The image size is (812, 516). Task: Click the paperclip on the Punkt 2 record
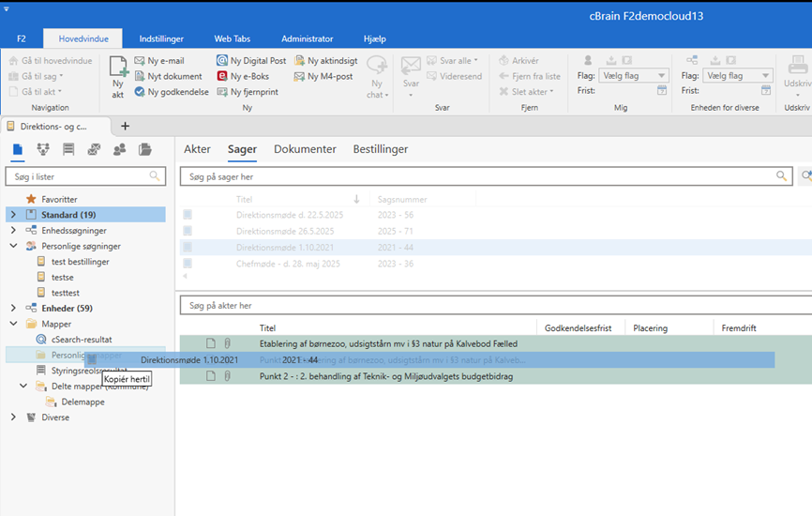226,376
